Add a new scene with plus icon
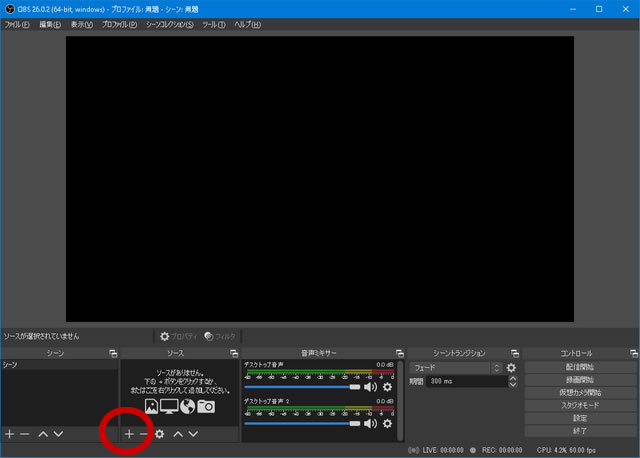Screen dimensions: 640x458 click(10, 434)
